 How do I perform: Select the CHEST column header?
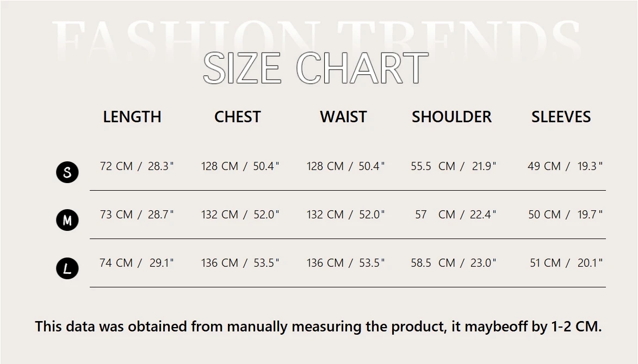[237, 117]
